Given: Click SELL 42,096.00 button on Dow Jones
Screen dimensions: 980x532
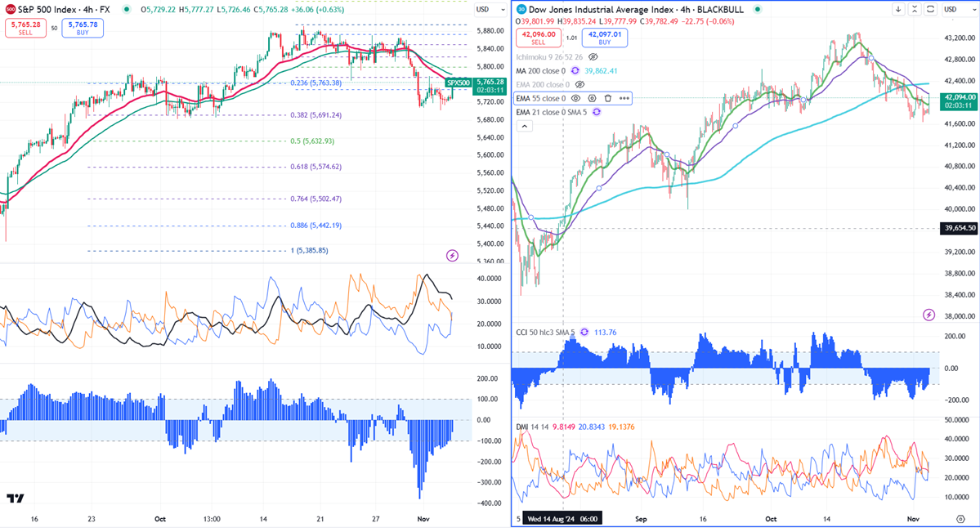Looking at the screenshot, I should pyautogui.click(x=538, y=38).
